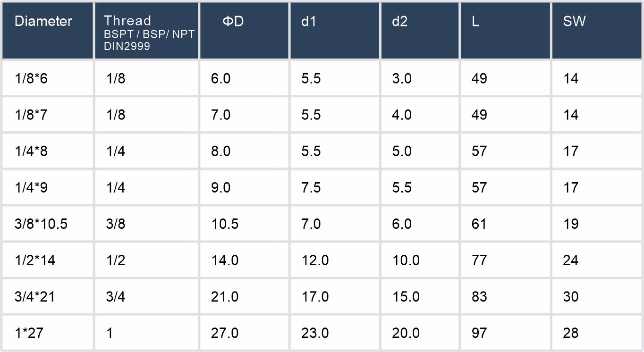
Task: Click the L column header
Action: [x=475, y=22]
